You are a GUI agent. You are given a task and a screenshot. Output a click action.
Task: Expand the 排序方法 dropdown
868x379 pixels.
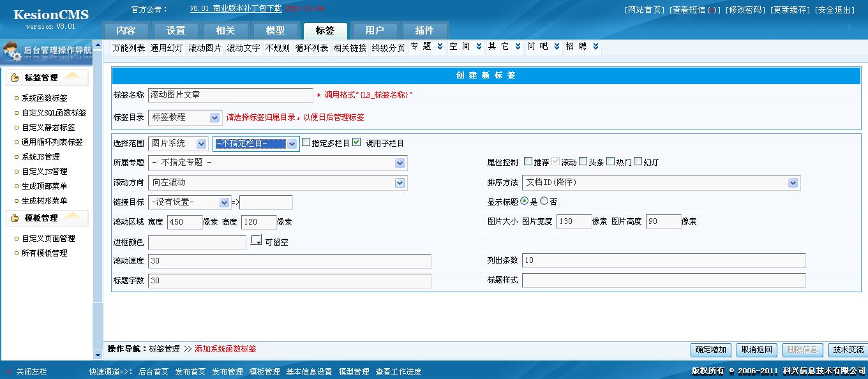pos(793,182)
